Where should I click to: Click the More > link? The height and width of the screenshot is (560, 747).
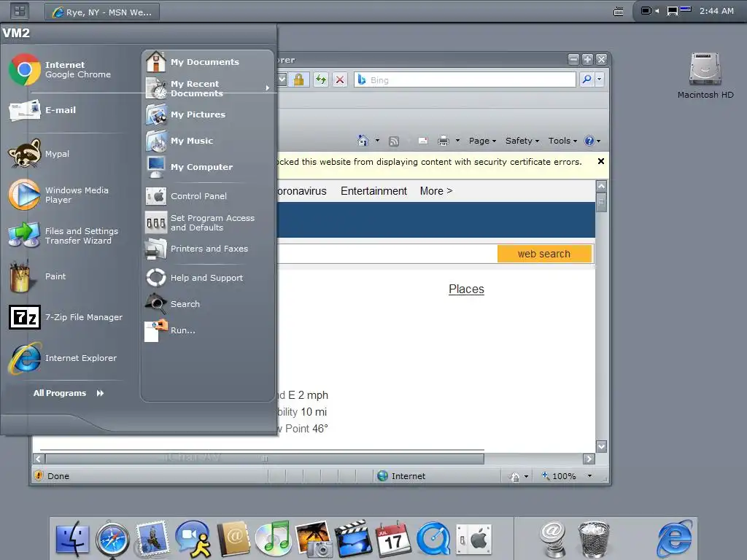436,191
